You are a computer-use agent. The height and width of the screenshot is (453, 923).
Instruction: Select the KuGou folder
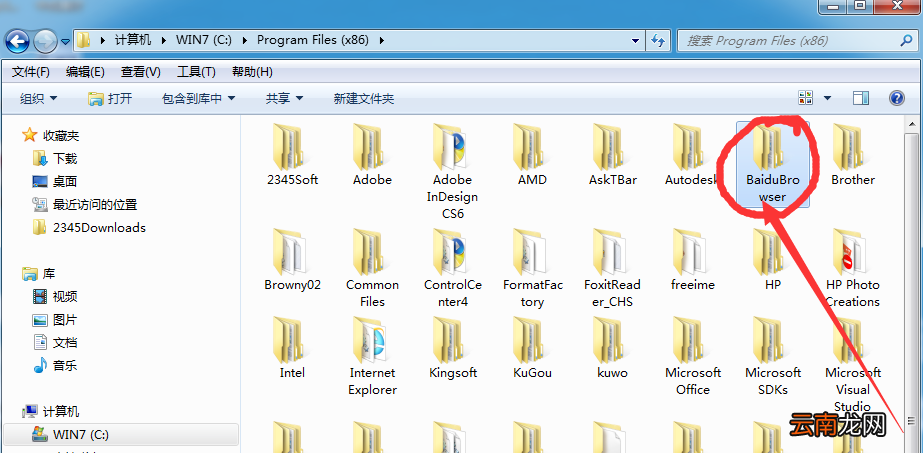(532, 348)
